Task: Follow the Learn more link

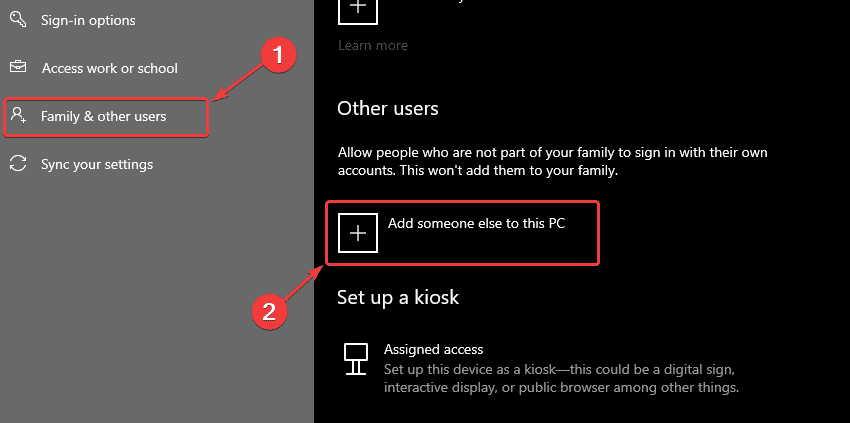Action: 373,46
